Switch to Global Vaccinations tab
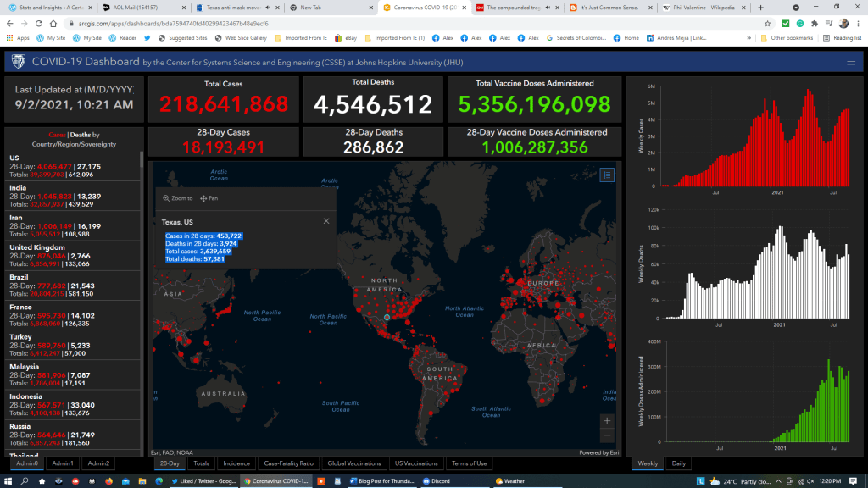 tap(355, 463)
